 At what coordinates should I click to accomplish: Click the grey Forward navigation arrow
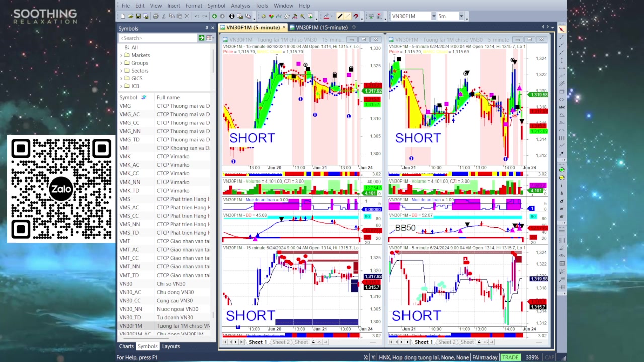click(222, 16)
